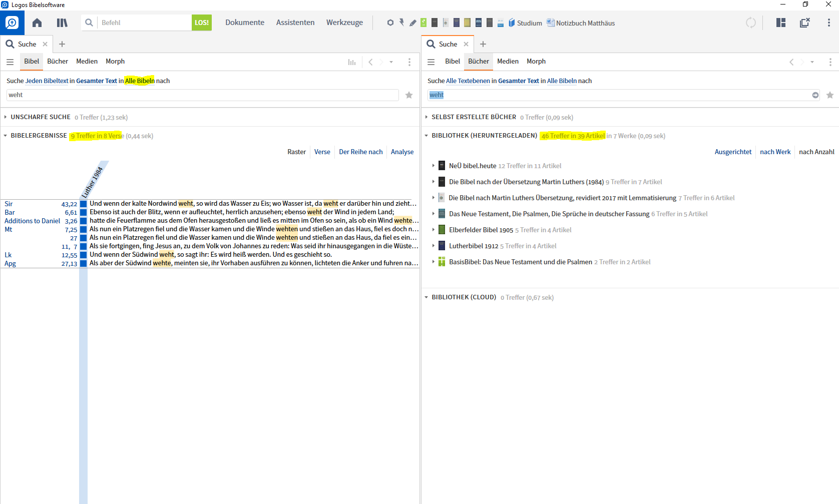Sort library results 'nach Werk'
Screen dimensions: 839x504
(775, 152)
